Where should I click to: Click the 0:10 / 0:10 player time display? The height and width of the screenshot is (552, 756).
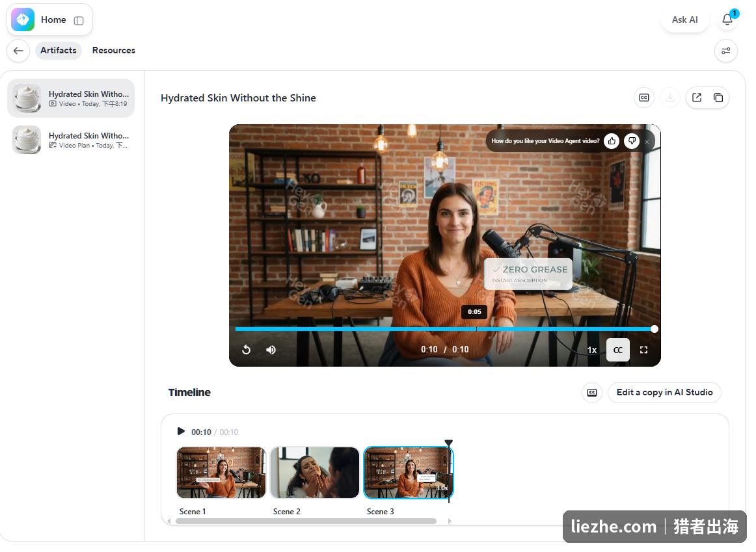coord(444,350)
